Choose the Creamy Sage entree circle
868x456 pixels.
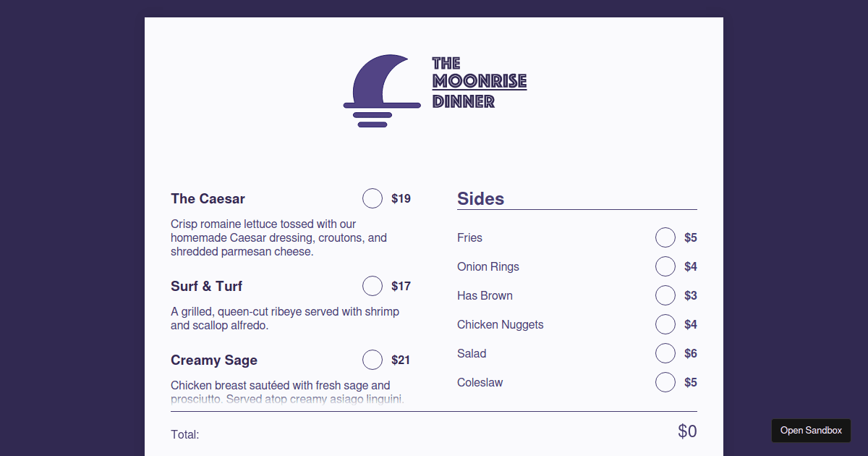[373, 360]
